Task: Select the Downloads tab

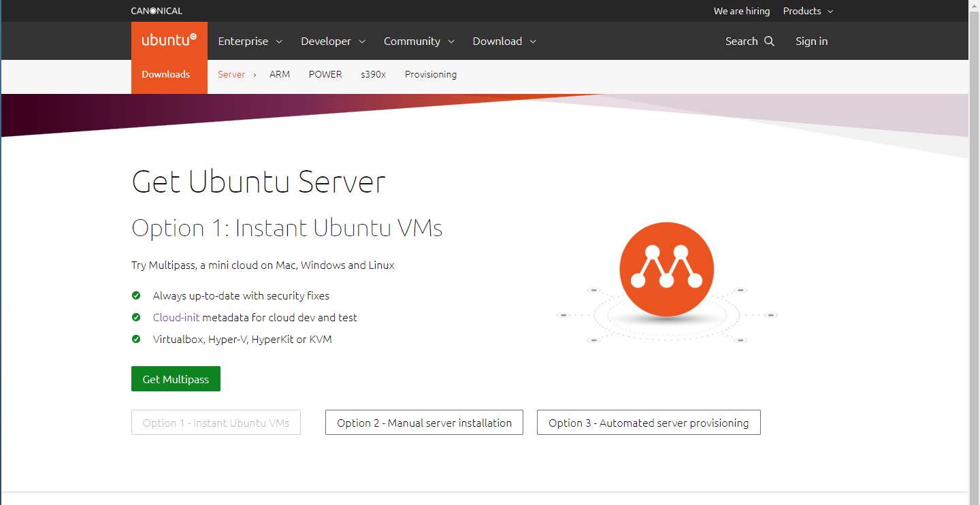Action: coord(166,74)
